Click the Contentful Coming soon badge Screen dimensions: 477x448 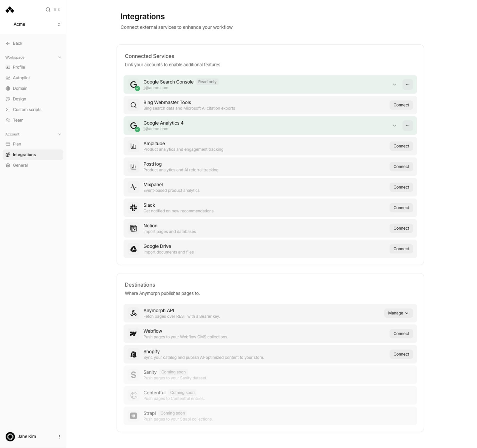[182, 393]
